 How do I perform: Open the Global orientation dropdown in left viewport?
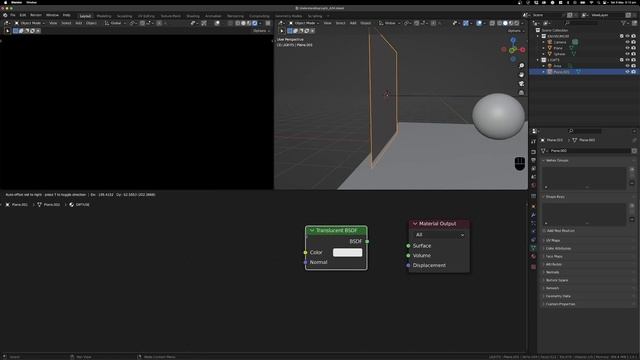(x=116, y=23)
